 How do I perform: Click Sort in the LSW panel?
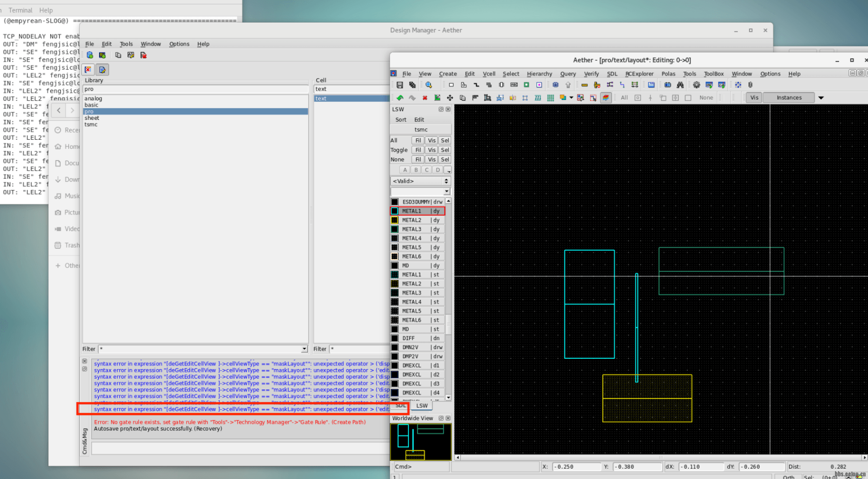pos(401,120)
